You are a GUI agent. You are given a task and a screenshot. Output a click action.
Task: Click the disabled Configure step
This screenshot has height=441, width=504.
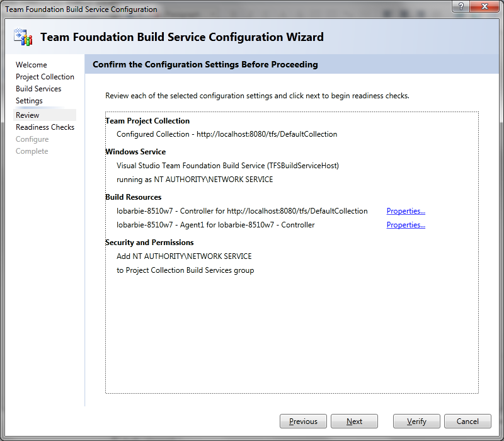click(32, 139)
